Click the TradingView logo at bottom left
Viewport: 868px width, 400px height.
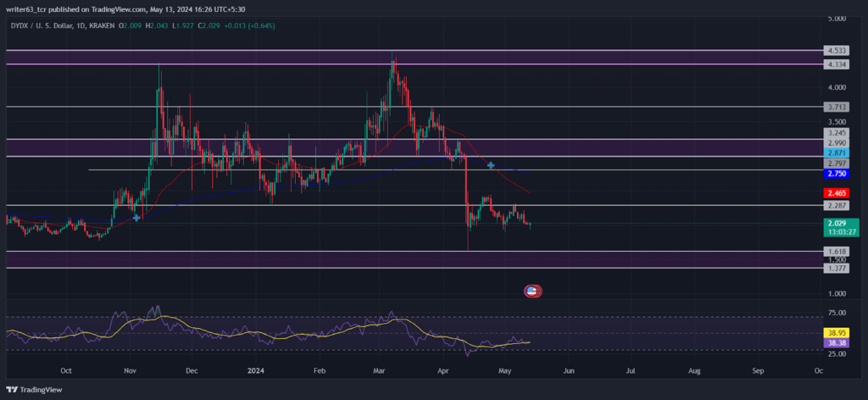point(34,390)
